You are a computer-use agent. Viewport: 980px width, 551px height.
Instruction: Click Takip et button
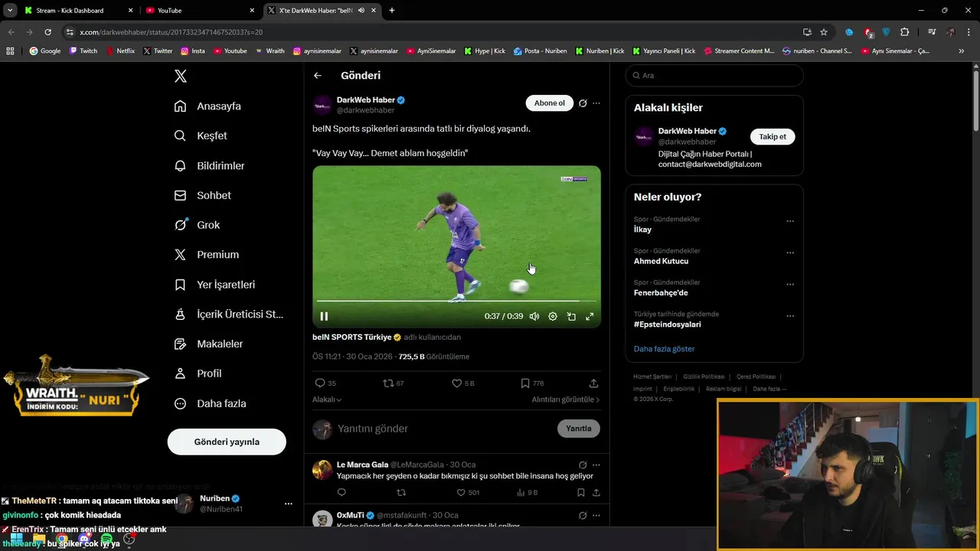[x=773, y=136]
